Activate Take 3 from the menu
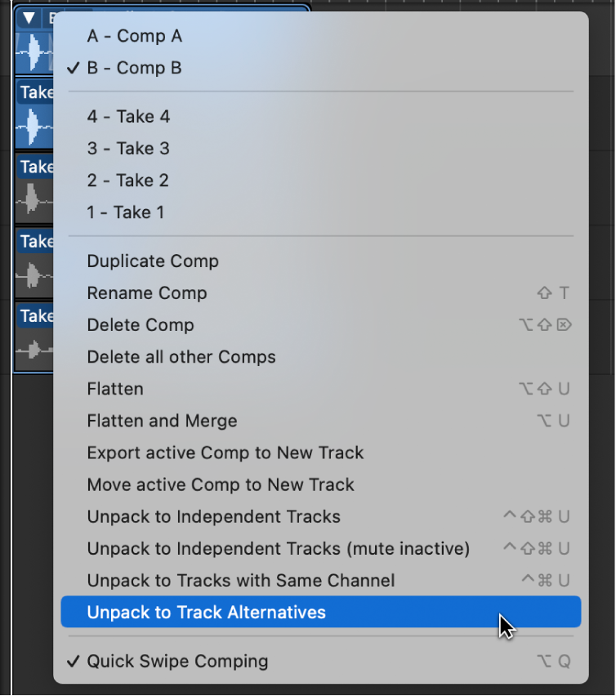 128,148
